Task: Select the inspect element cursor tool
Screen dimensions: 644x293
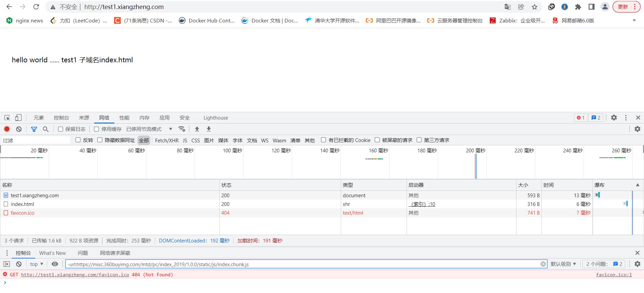Action: (x=7, y=118)
